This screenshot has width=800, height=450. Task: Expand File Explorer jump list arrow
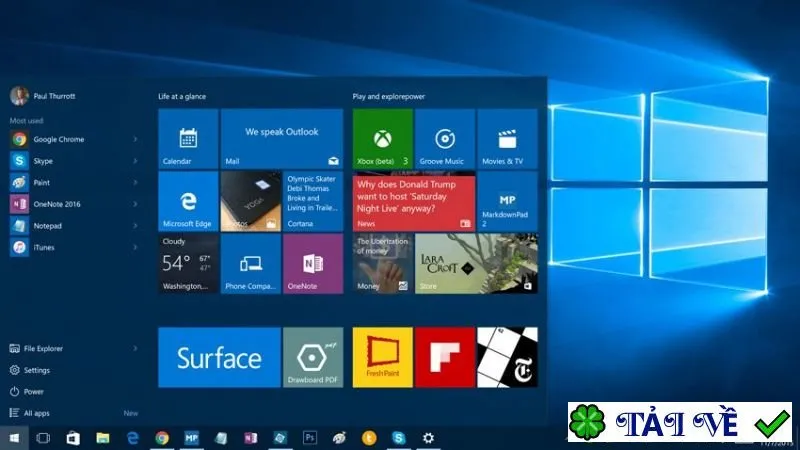pos(135,348)
